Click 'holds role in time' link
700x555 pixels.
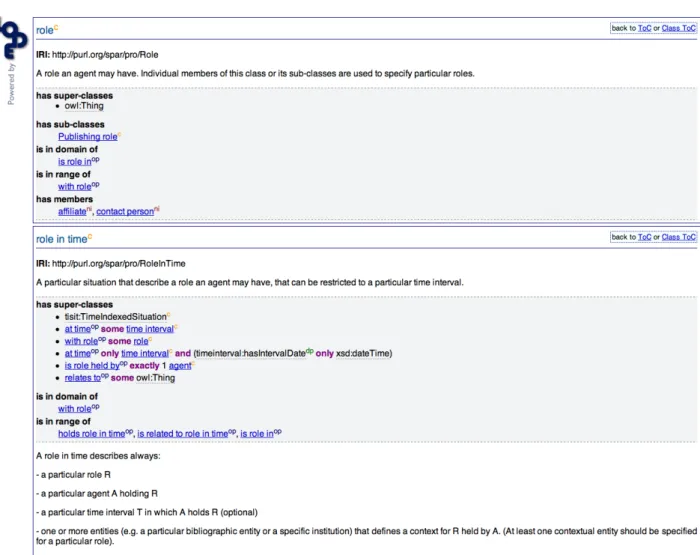click(x=92, y=434)
